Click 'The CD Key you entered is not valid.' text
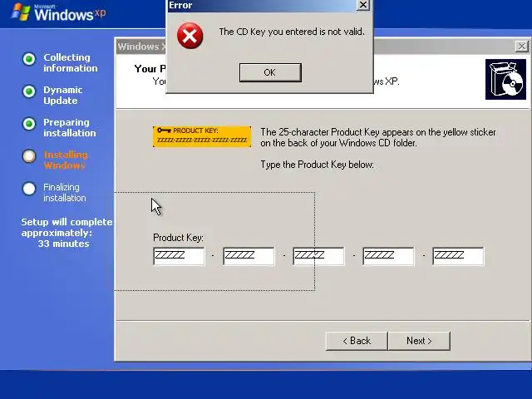The image size is (532, 399). click(x=292, y=32)
